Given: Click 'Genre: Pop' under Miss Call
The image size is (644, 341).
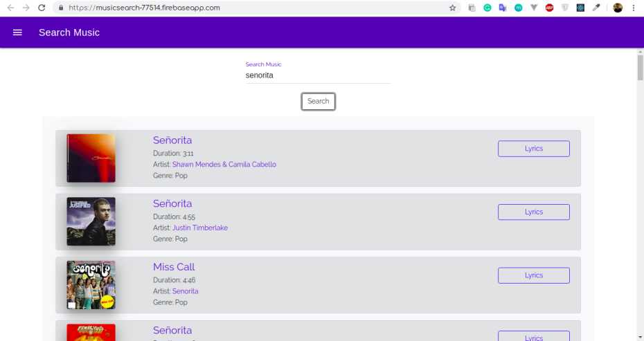Looking at the screenshot, I should tap(170, 302).
